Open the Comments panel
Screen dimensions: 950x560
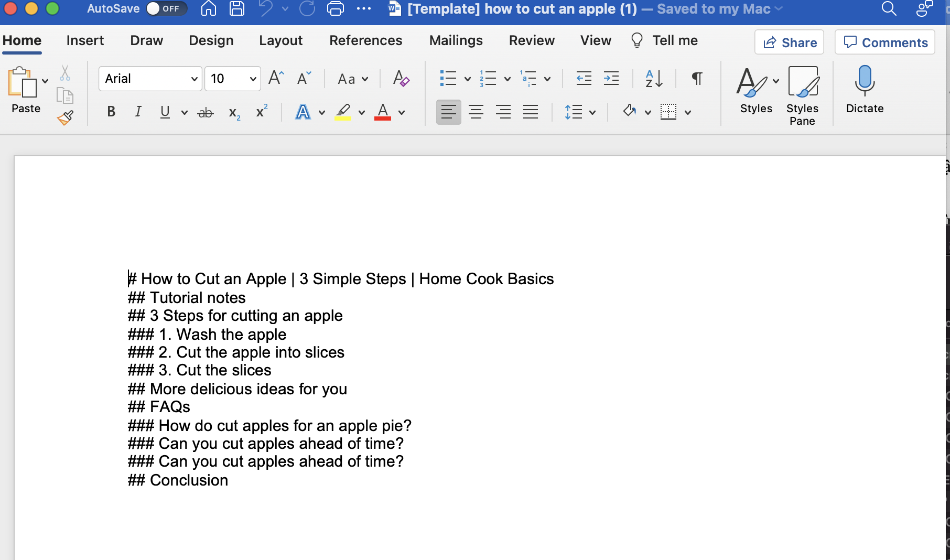884,42
